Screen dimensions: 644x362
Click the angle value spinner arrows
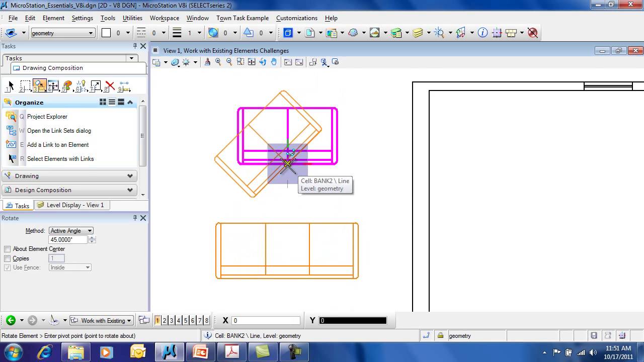tap(92, 240)
